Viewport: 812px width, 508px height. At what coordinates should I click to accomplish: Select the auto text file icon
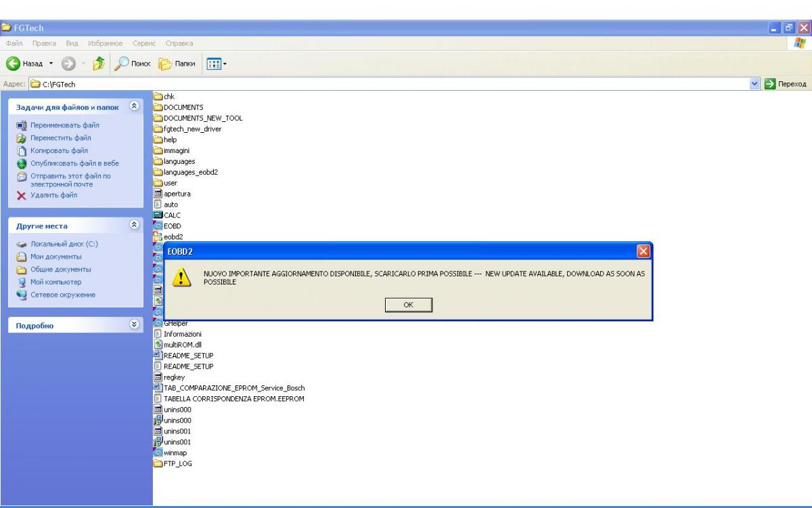point(158,205)
